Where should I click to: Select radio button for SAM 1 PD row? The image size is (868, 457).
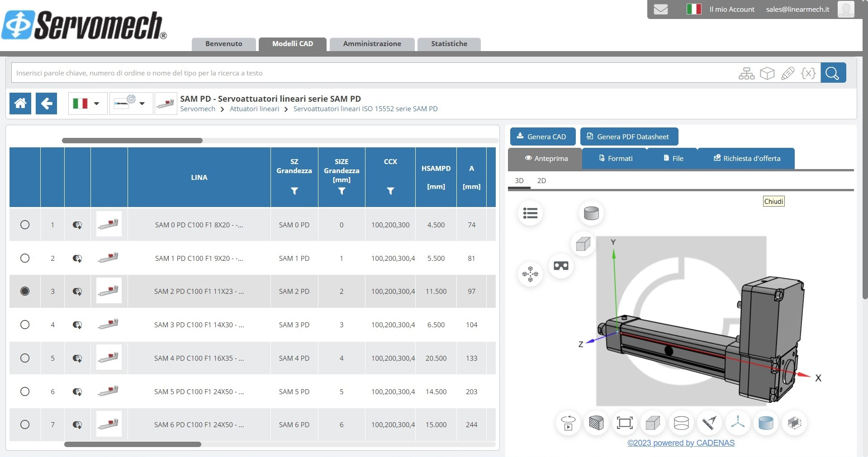pos(25,258)
